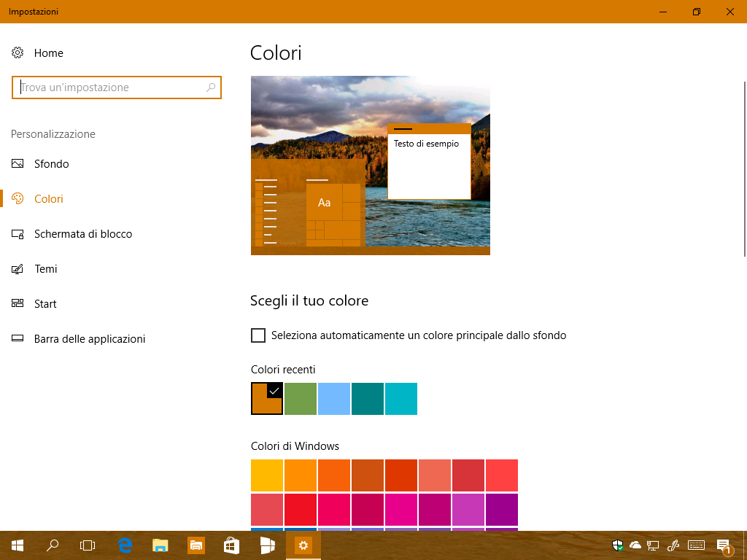Screen dimensions: 747x560
Task: Open orange printer-like app on taskbar
Action: [x=196, y=545]
